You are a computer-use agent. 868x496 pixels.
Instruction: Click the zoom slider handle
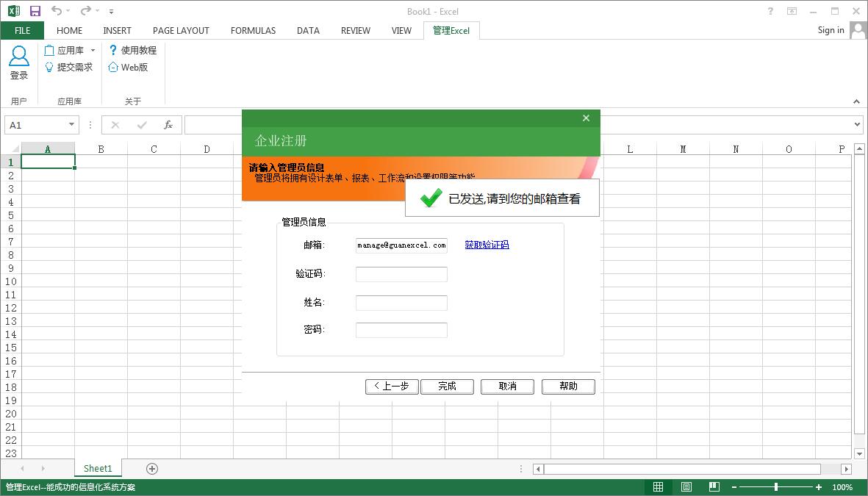click(x=776, y=487)
